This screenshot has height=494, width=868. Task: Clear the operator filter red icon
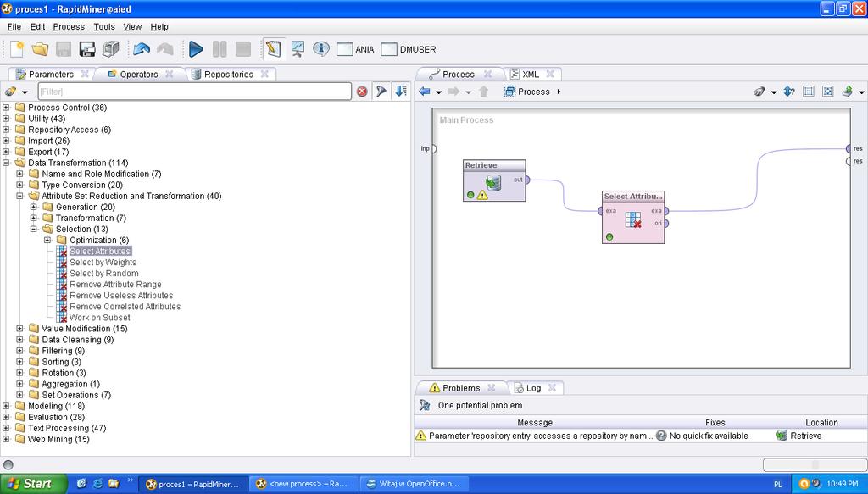click(362, 92)
